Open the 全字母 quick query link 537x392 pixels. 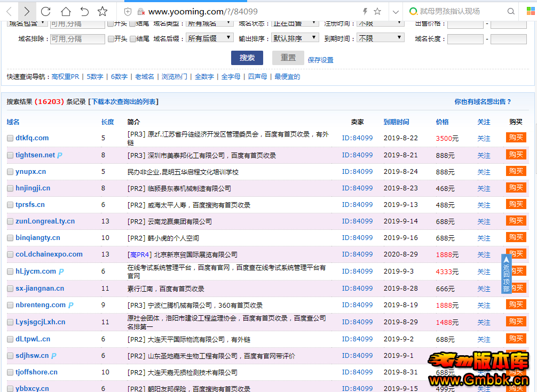click(231, 77)
